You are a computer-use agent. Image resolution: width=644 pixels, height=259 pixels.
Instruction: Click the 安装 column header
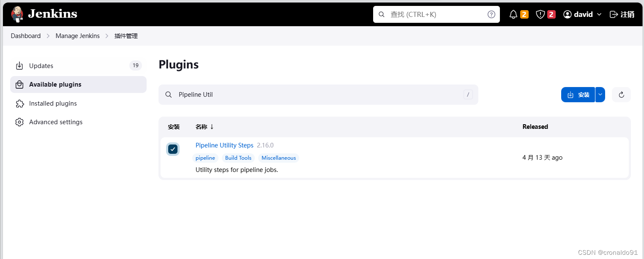click(174, 127)
